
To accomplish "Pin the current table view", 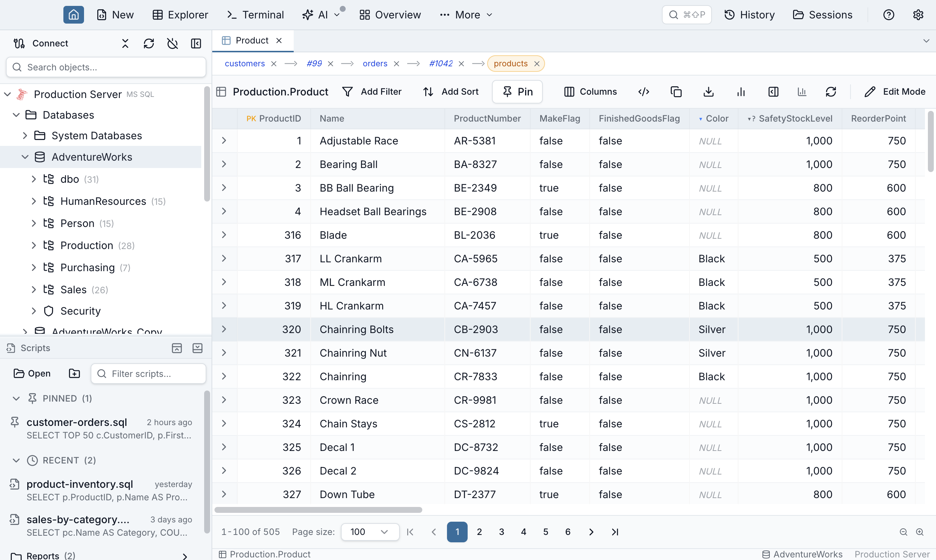I will click(x=517, y=92).
